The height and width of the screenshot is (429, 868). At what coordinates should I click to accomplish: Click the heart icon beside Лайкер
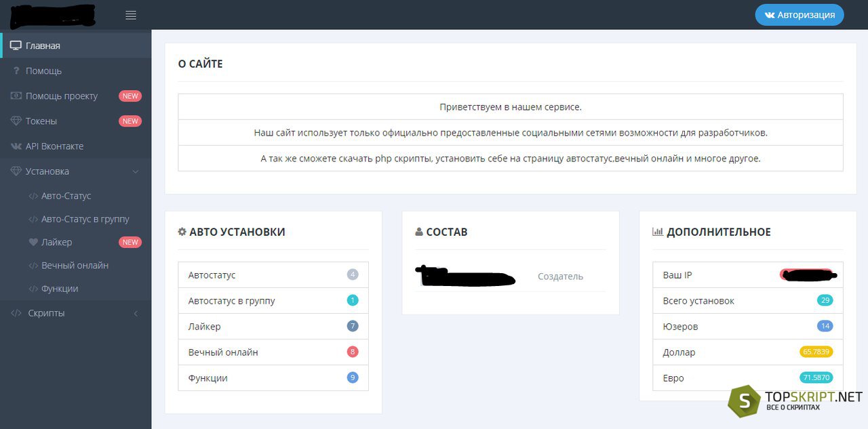point(33,242)
